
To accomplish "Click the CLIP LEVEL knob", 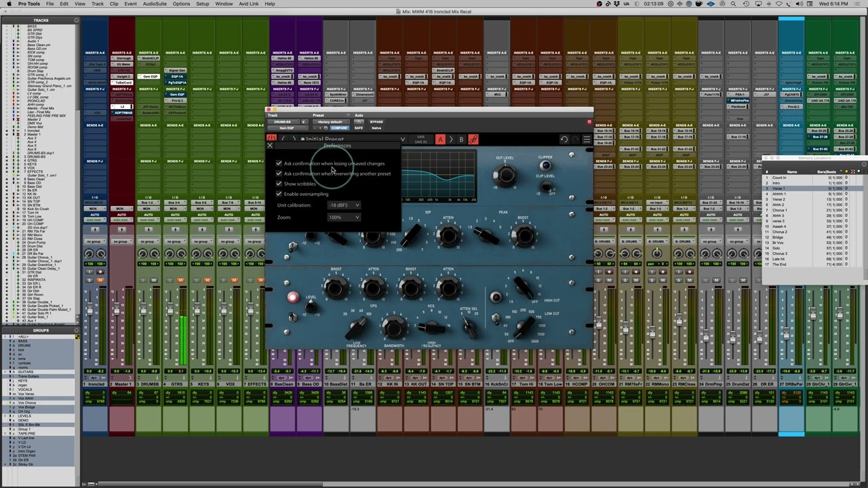I will (545, 188).
